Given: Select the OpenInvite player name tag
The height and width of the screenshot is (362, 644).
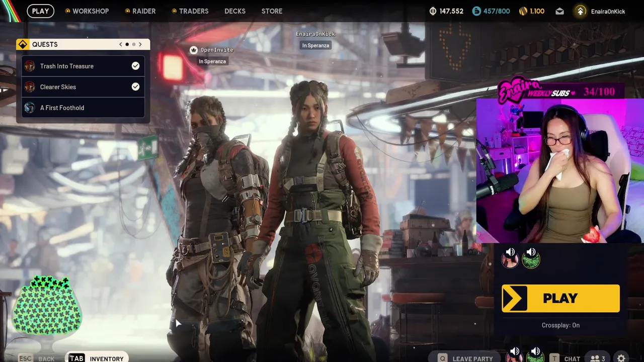Looking at the screenshot, I should pyautogui.click(x=217, y=50).
